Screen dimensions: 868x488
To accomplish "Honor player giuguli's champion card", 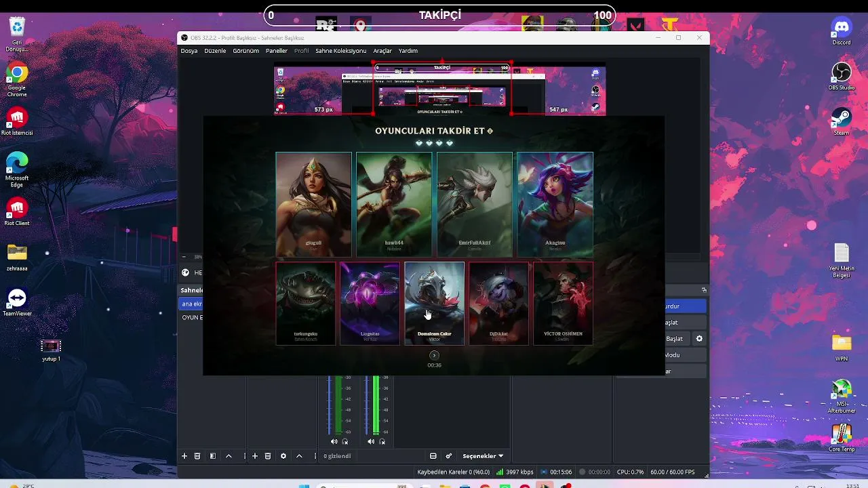I will click(313, 204).
